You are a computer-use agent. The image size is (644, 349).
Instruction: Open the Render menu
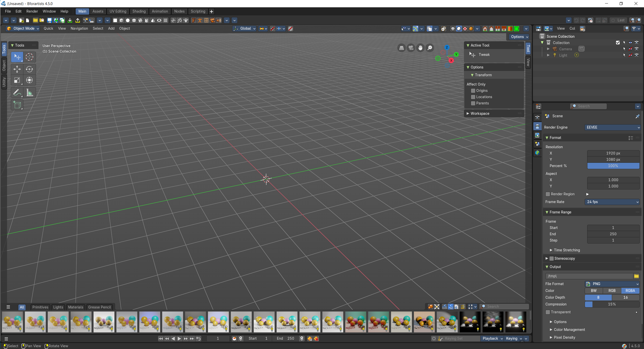click(x=32, y=11)
